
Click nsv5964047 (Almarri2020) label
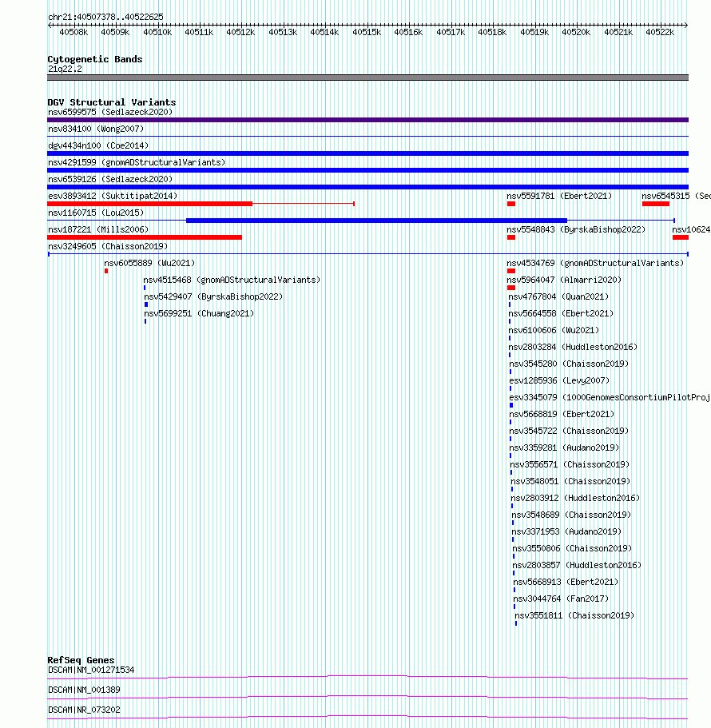click(x=564, y=280)
